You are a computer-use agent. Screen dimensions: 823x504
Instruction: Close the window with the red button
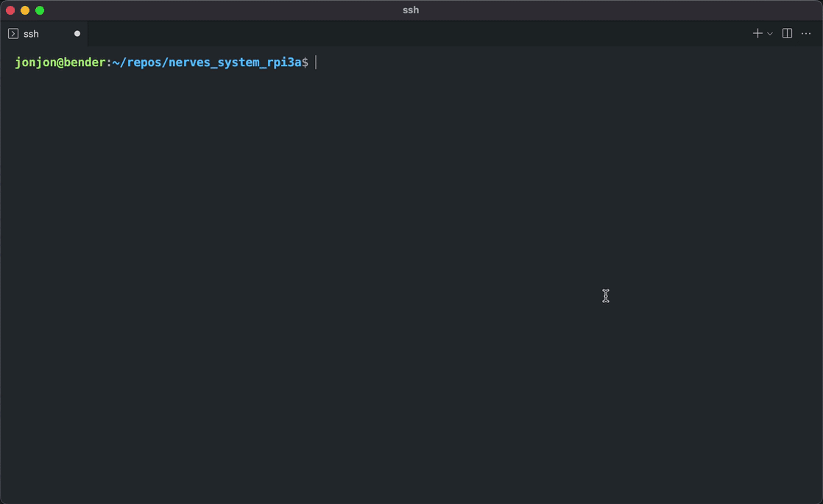coord(10,10)
